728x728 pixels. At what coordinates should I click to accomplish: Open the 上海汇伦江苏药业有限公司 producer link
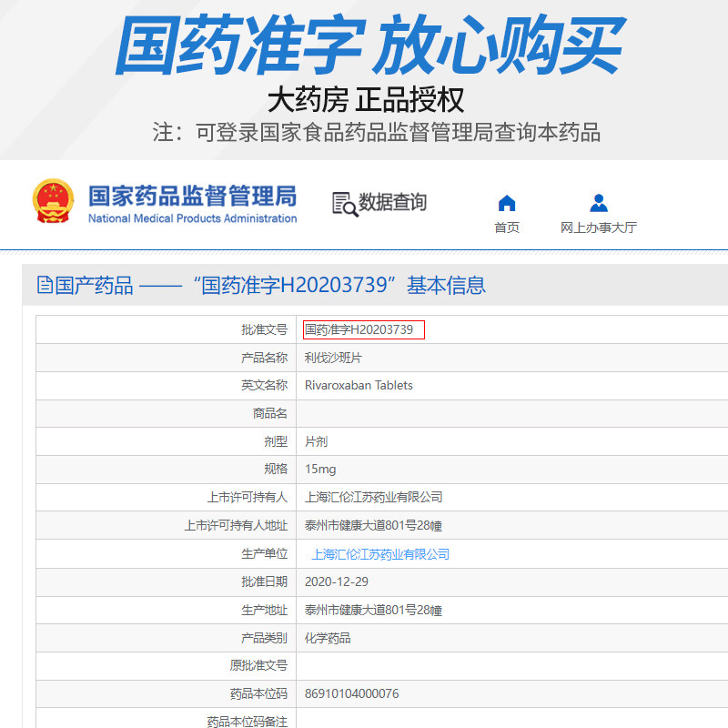click(x=380, y=554)
